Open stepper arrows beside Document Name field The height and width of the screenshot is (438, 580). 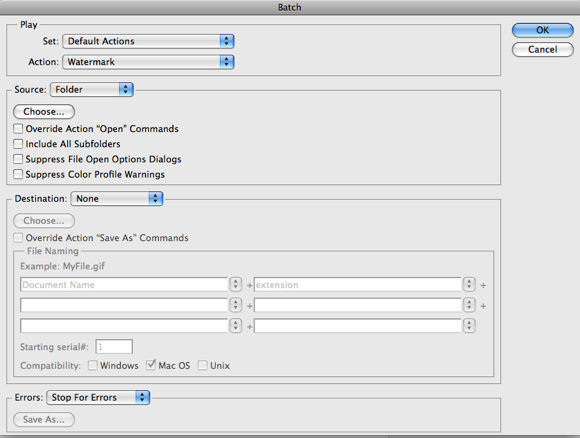pos(235,284)
